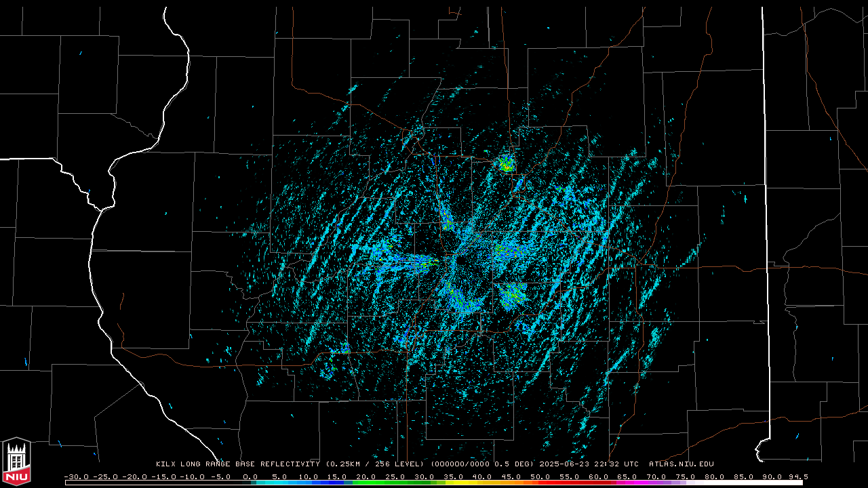Click the 35.0 scale label
868x488 pixels.
point(454,476)
